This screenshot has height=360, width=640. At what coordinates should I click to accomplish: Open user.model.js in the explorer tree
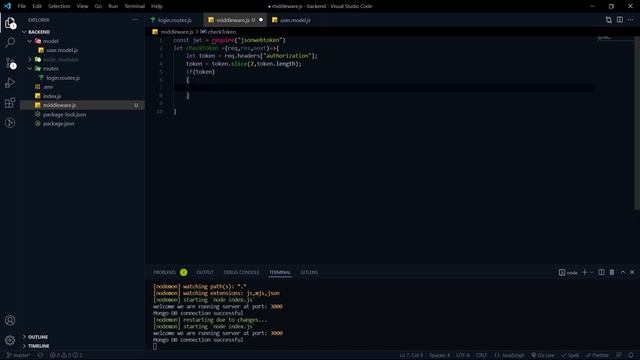point(62,50)
